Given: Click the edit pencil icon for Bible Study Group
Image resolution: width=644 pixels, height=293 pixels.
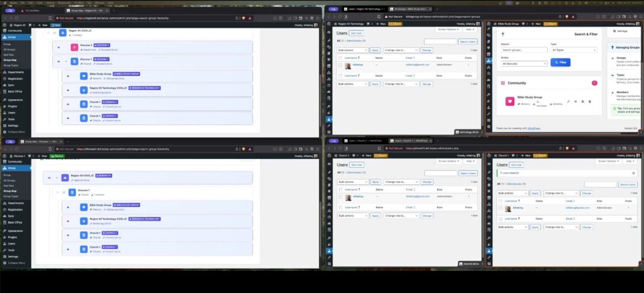Looking at the screenshot, I should [568, 101].
